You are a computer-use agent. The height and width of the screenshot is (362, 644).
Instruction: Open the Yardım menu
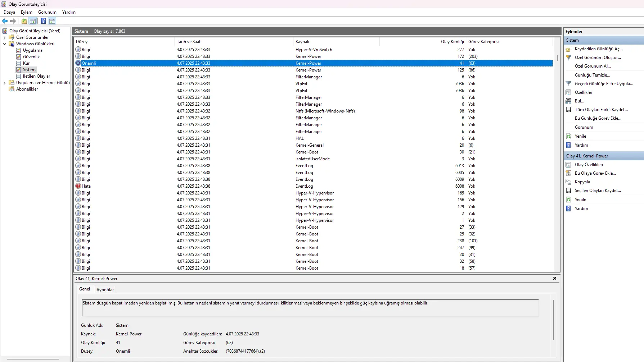point(69,12)
